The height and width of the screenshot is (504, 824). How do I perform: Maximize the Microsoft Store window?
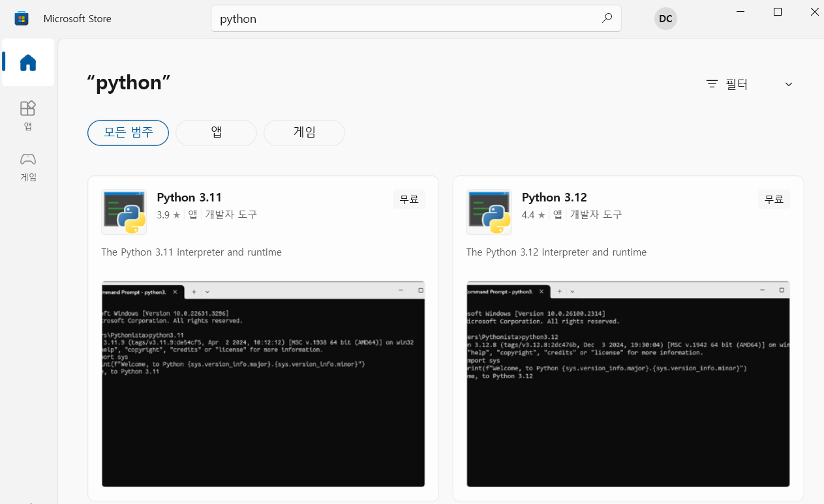777,12
